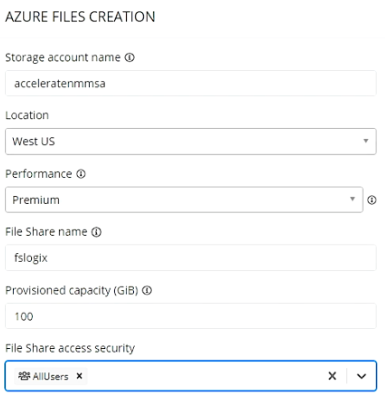Click the group icon on AllUsers tag
This screenshot has height=399, width=385.
[24, 376]
